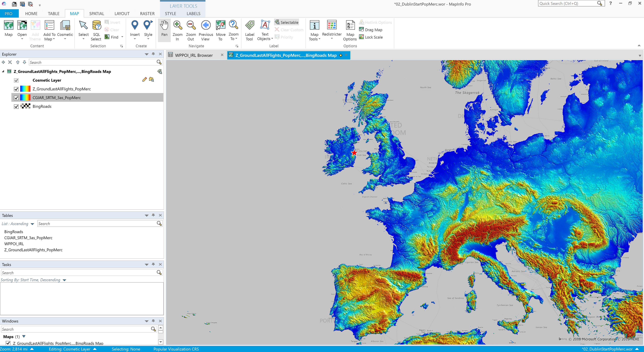Click the Explorer search magnifier icon
This screenshot has height=352, width=644.
pos(159,62)
